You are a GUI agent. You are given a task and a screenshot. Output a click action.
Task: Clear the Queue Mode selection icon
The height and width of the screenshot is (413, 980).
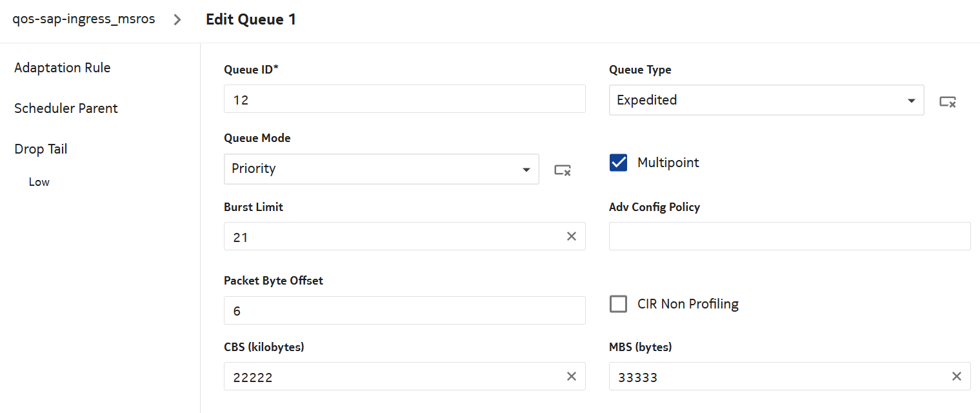[x=562, y=170]
